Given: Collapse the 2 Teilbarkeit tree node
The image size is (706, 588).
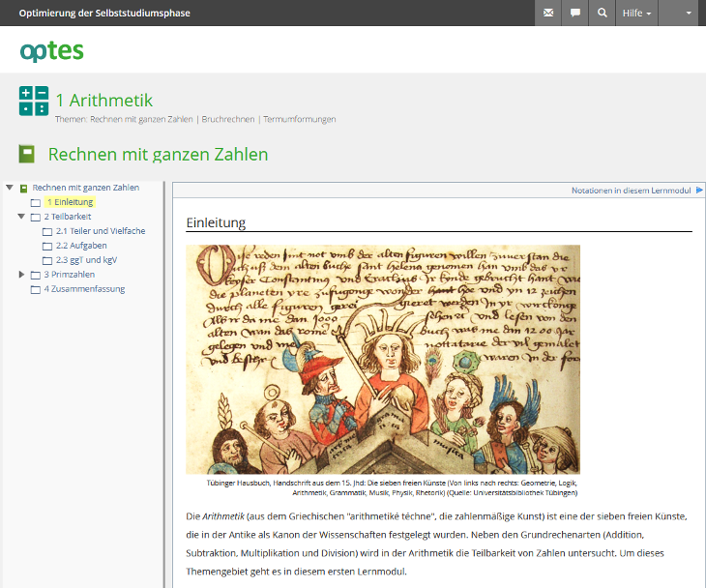Looking at the screenshot, I should [x=22, y=217].
